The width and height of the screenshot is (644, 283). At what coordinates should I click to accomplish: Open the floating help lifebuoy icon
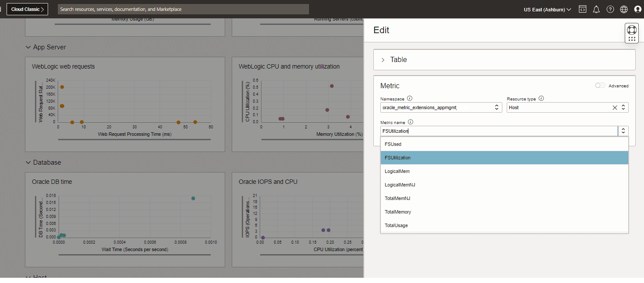(631, 30)
